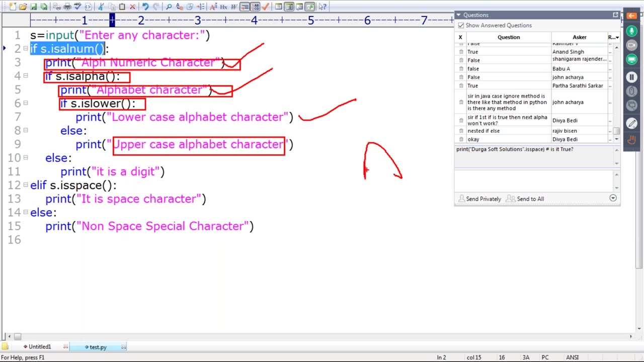Pause screen sharing in the webinar panel
This screenshot has height=362, width=644.
631,77
